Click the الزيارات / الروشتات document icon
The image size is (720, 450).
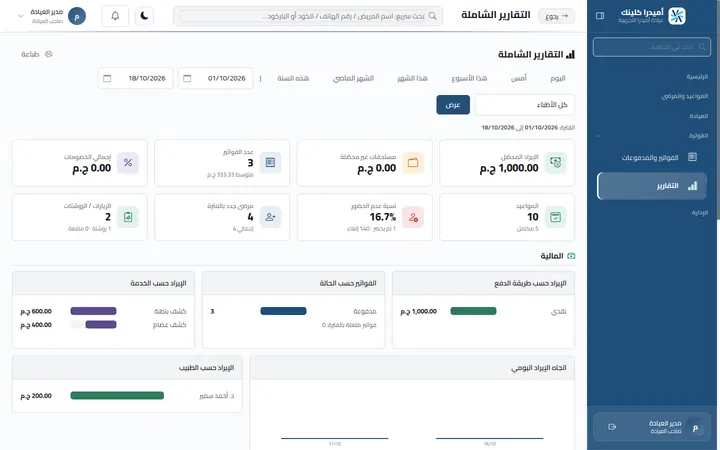(x=128, y=217)
